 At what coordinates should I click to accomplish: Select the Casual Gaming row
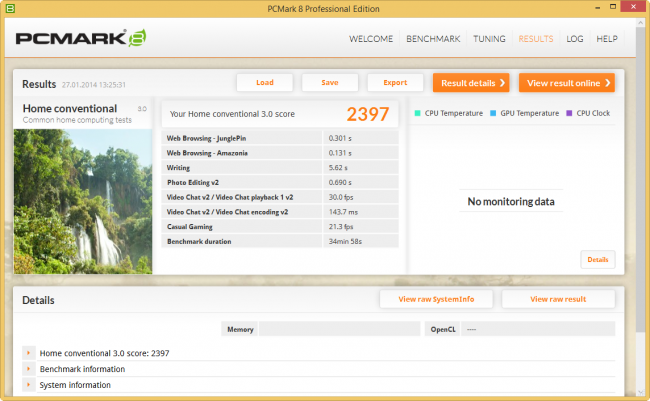[x=280, y=226]
